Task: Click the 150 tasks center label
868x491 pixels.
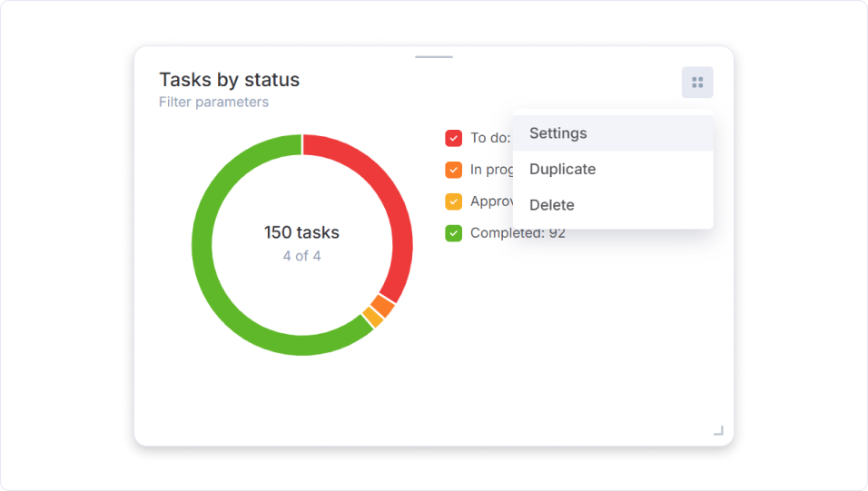Action: click(301, 233)
